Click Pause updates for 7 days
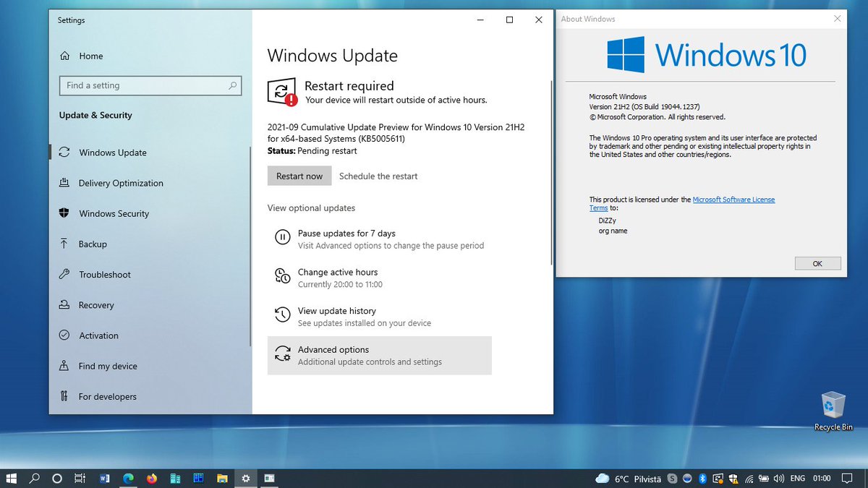 click(380, 239)
